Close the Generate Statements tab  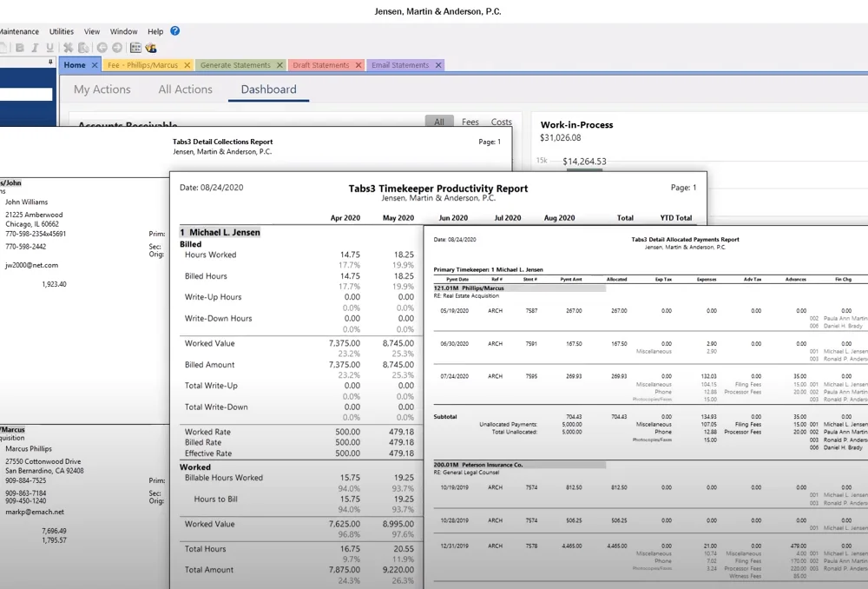279,65
